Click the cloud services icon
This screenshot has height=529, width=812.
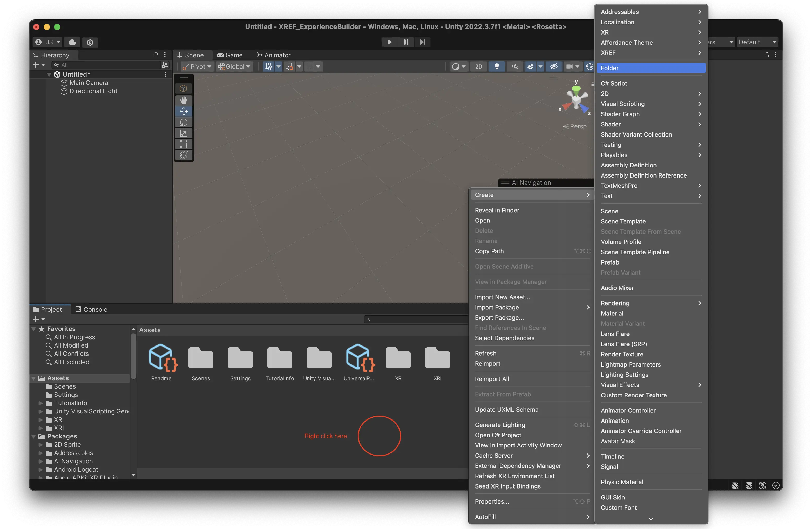point(72,42)
